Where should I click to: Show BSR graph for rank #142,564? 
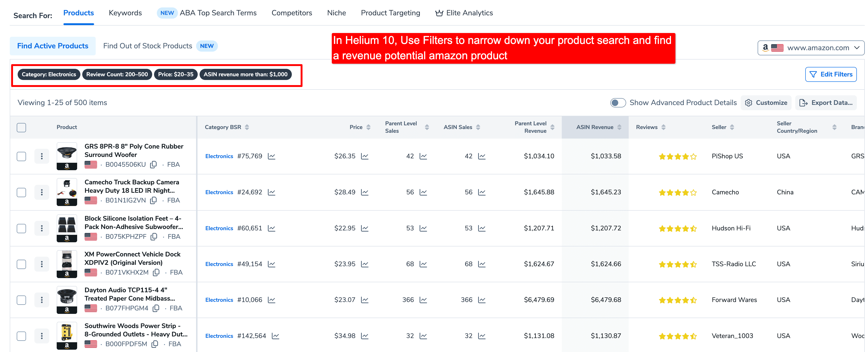[x=276, y=336]
